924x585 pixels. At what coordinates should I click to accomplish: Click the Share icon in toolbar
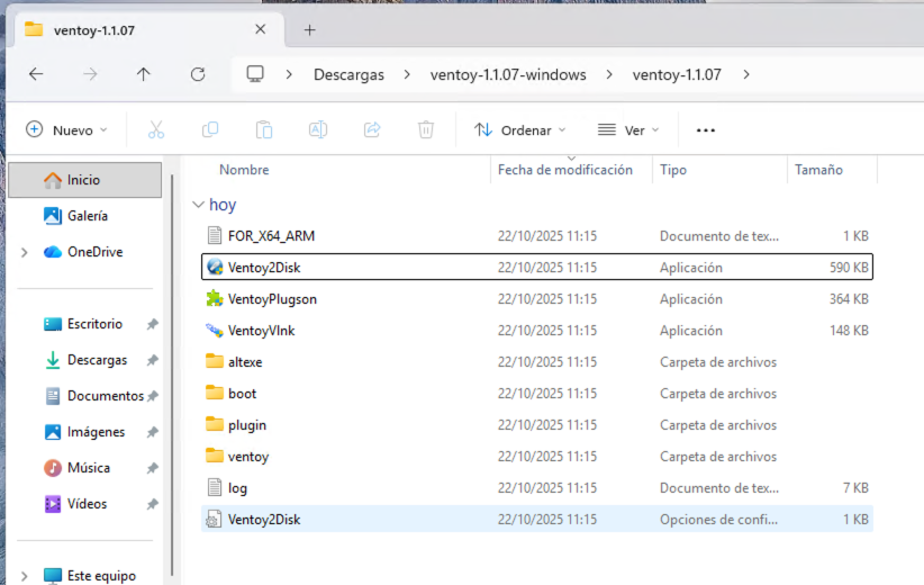(372, 130)
